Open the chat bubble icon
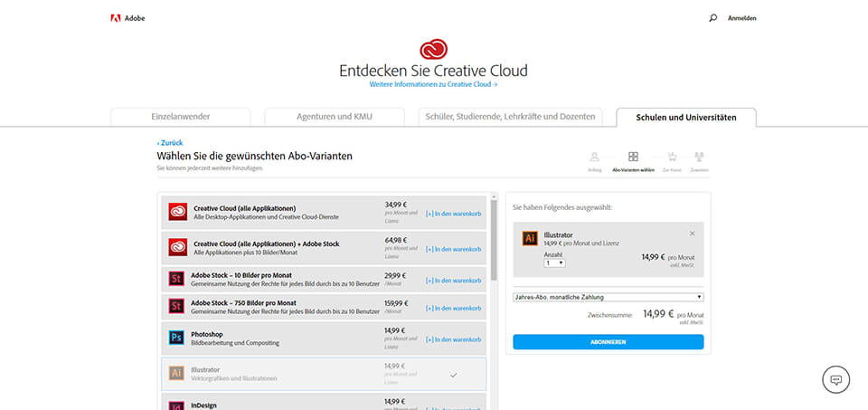 pos(835,379)
